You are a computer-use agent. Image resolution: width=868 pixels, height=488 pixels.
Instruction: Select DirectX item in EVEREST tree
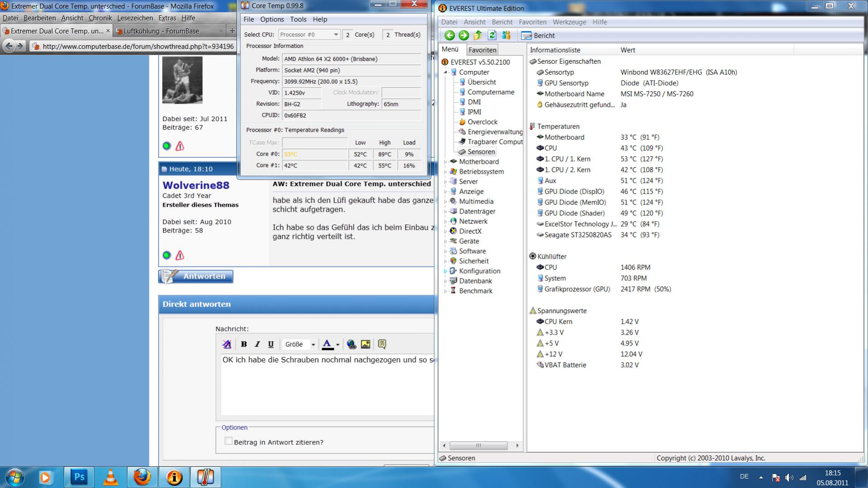click(x=470, y=231)
